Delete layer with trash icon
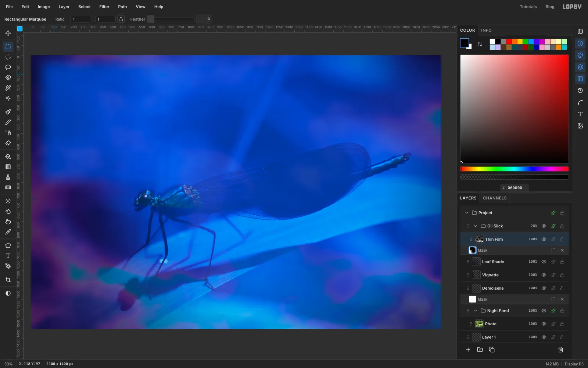This screenshot has width=588, height=368. pos(561,350)
